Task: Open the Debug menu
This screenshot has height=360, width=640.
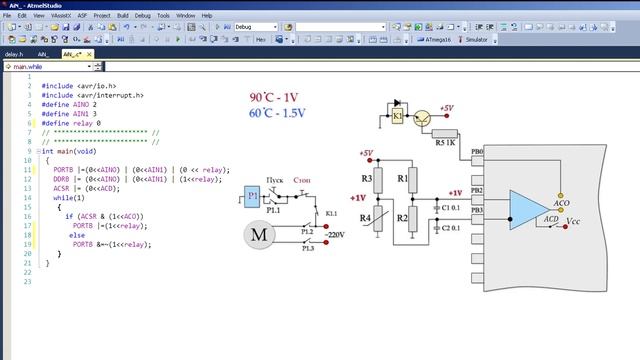Action: 143,16
